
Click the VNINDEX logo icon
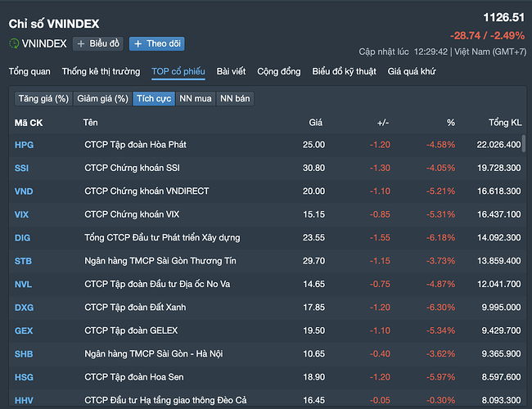tap(14, 43)
